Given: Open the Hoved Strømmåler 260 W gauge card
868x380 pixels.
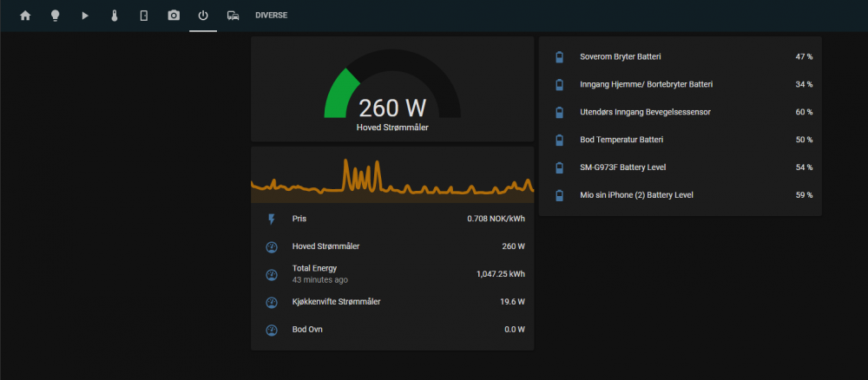Looking at the screenshot, I should point(392,91).
